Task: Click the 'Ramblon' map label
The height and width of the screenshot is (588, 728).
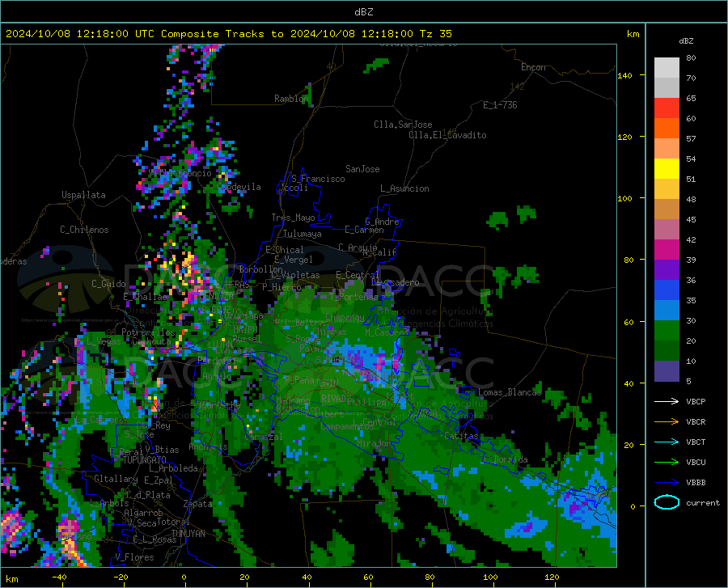Action: [291, 99]
